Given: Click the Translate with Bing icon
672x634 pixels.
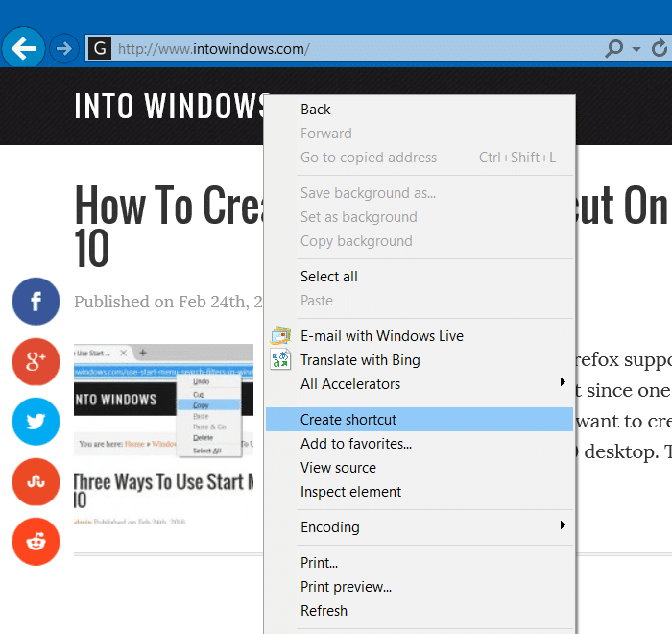Looking at the screenshot, I should (280, 359).
